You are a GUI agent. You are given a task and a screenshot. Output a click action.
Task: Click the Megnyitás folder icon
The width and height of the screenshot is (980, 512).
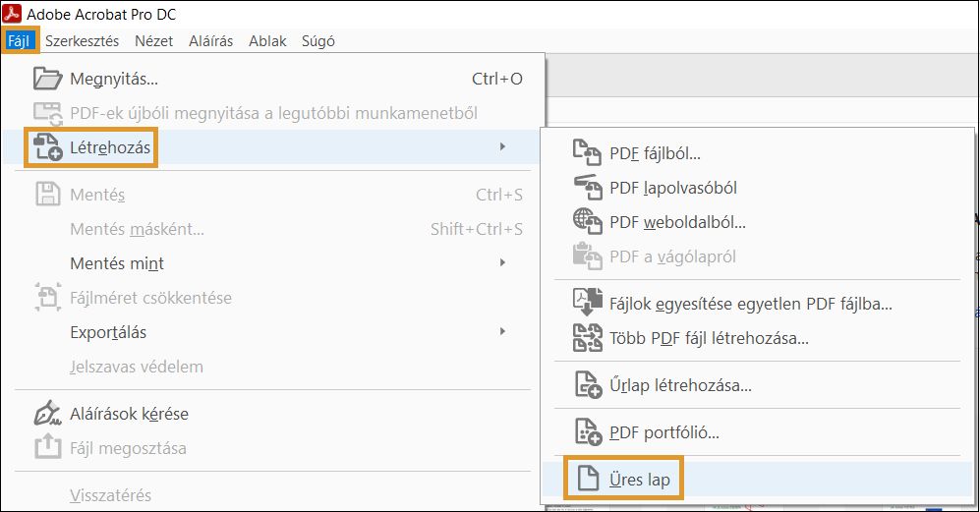point(47,79)
